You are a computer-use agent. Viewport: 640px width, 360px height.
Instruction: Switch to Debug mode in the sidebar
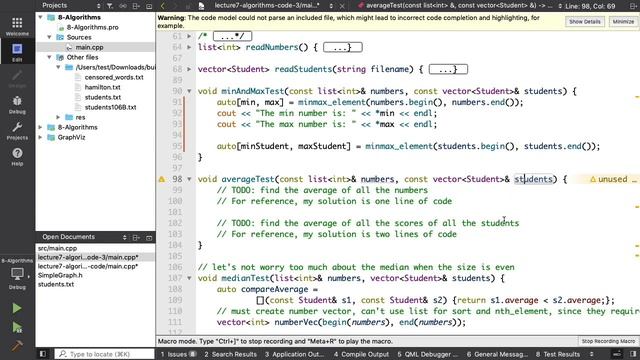pyautogui.click(x=17, y=104)
